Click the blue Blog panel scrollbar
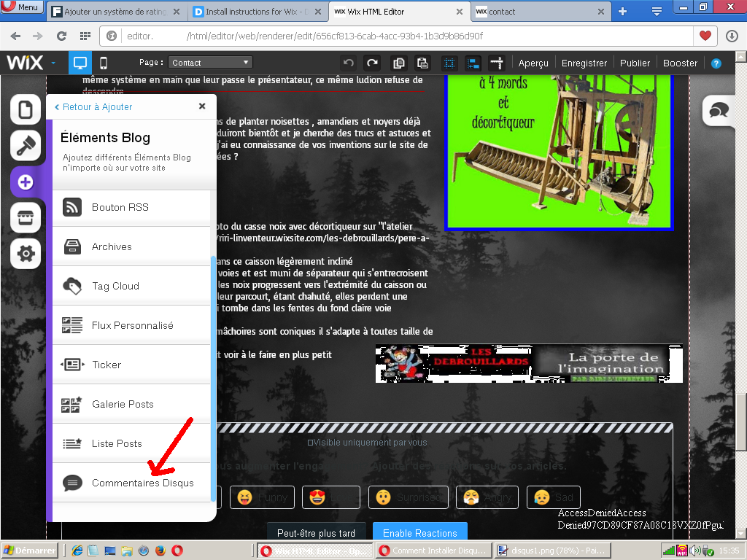The height and width of the screenshot is (560, 747). click(x=213, y=378)
